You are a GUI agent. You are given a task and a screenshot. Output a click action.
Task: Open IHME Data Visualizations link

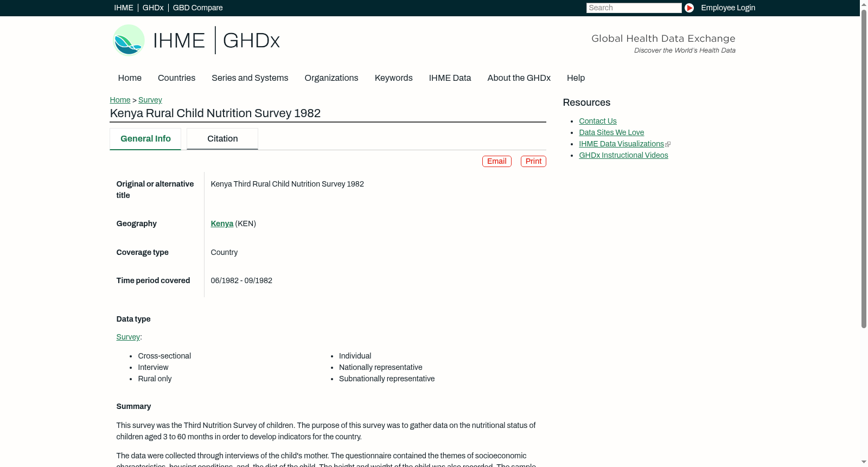(621, 144)
